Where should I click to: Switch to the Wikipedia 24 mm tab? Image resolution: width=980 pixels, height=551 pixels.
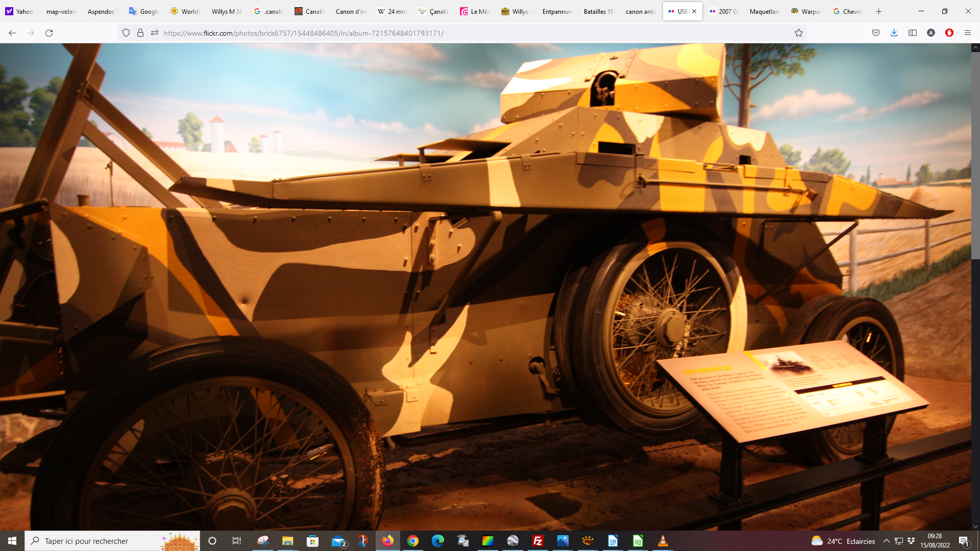[392, 11]
